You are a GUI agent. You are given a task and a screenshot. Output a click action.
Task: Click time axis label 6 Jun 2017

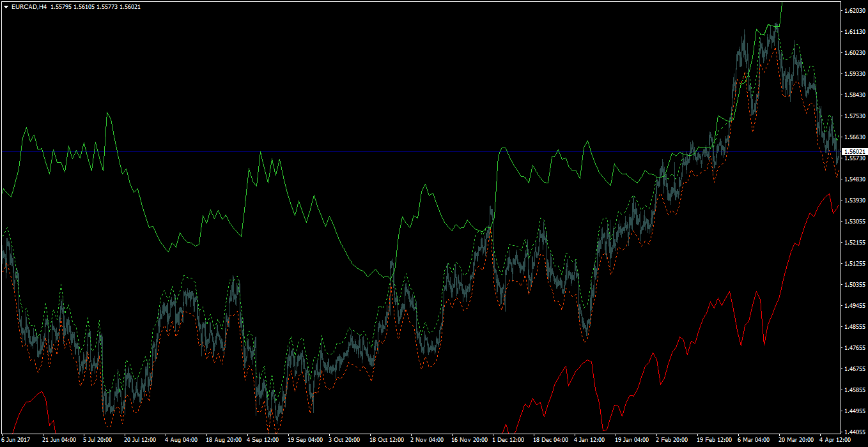point(16,440)
